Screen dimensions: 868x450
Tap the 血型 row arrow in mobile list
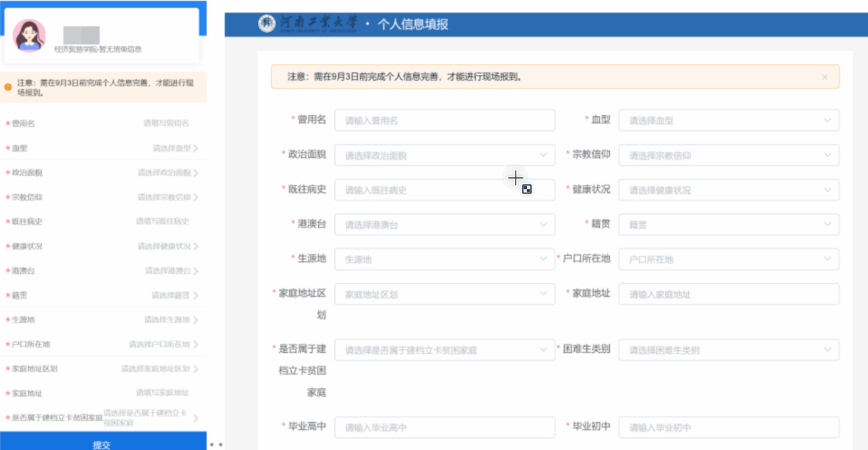(195, 148)
